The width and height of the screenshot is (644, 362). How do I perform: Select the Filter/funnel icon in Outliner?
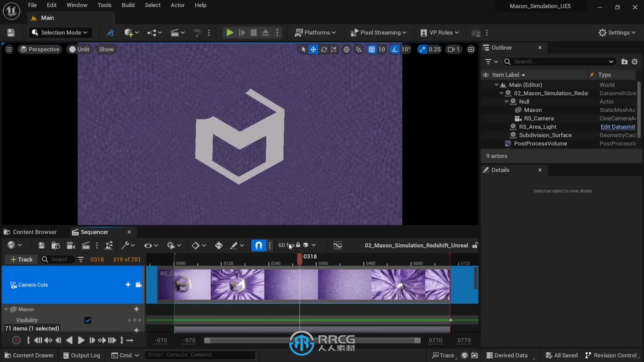[488, 61]
